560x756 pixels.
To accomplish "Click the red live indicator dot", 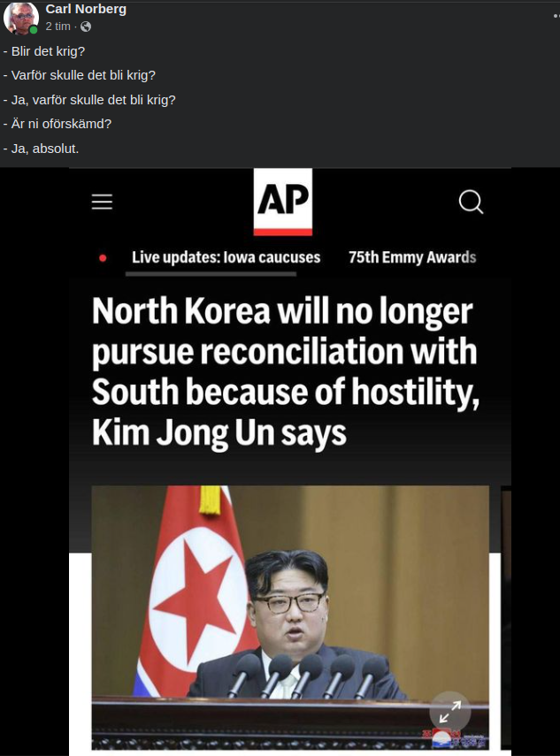I will [x=103, y=258].
